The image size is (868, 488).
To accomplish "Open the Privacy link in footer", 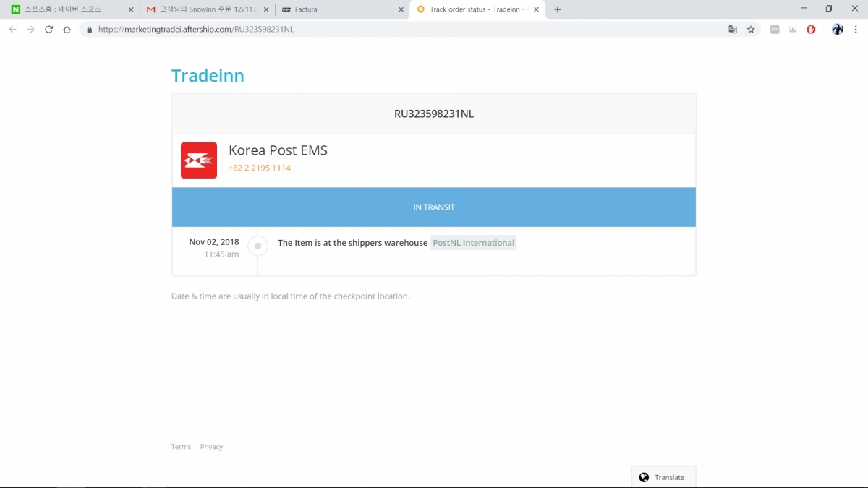I will pos(211,447).
